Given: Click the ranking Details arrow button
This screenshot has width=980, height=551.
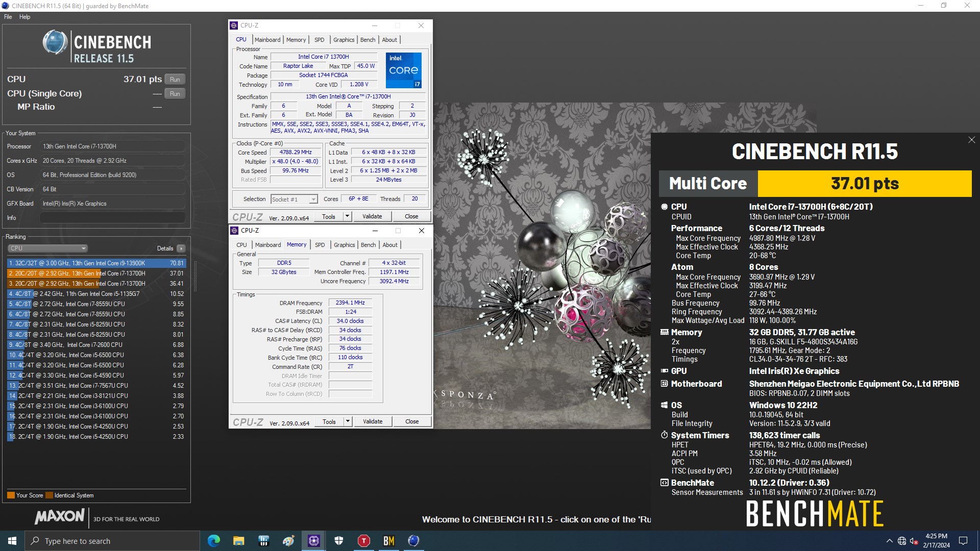Looking at the screenshot, I should (181, 248).
